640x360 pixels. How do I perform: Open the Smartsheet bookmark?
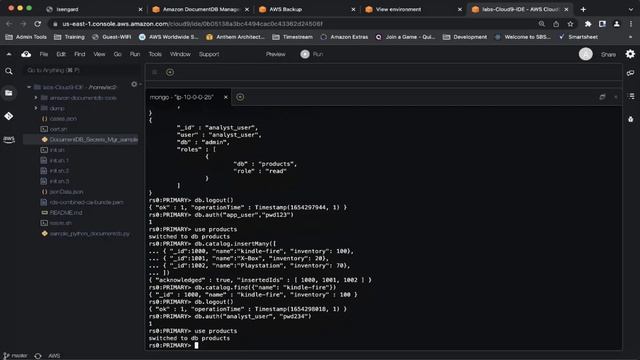578,37
